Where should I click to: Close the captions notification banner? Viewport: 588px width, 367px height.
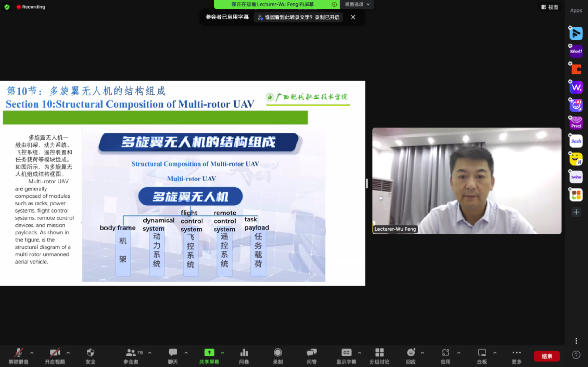coord(353,17)
